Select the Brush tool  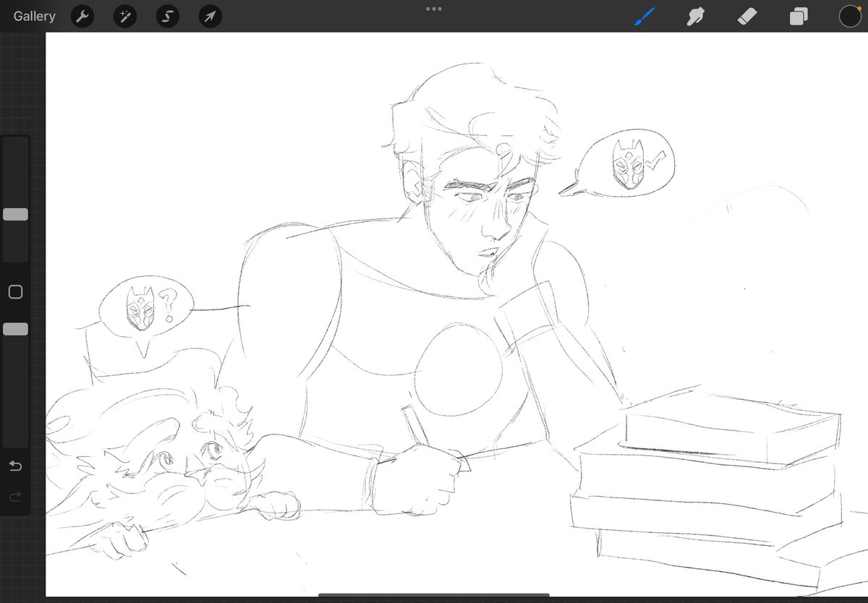(644, 16)
